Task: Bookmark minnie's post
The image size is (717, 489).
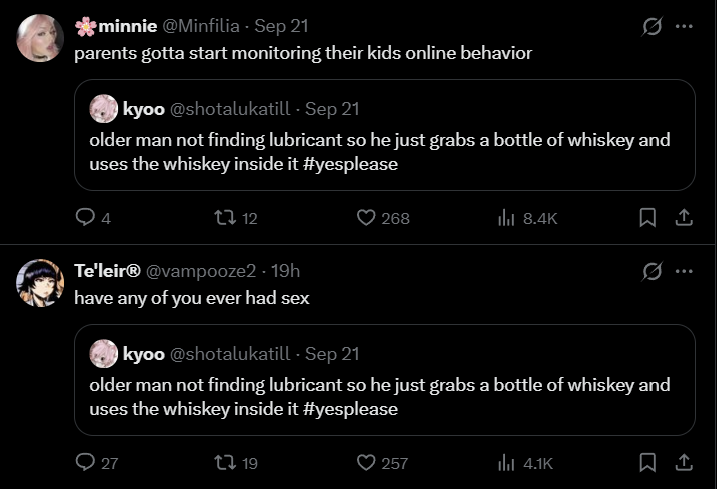Action: [x=647, y=217]
